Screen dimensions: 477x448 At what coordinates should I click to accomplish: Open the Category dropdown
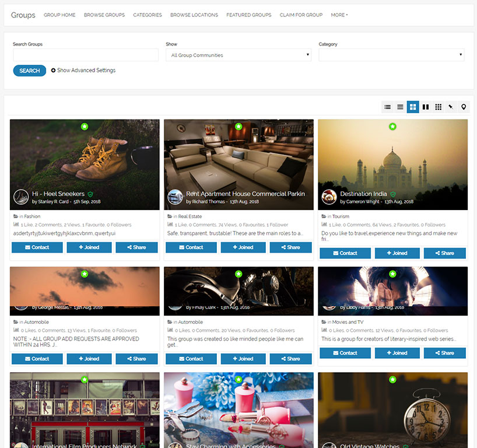coord(391,55)
